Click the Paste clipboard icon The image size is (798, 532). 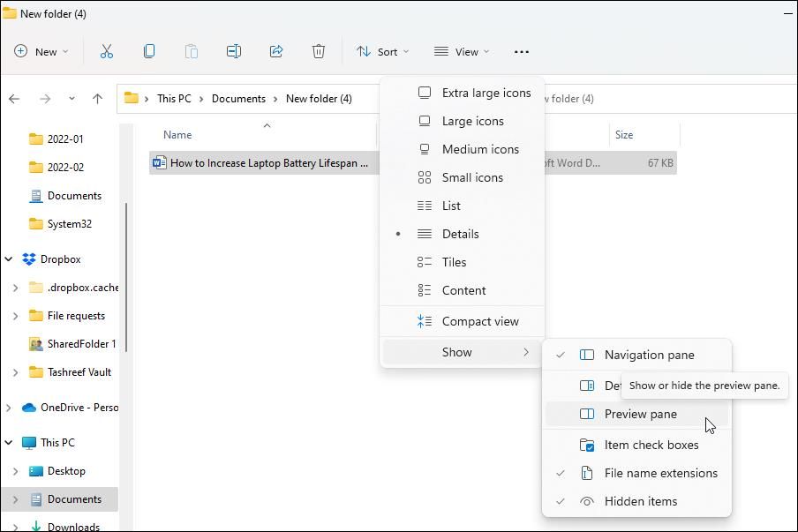(192, 51)
